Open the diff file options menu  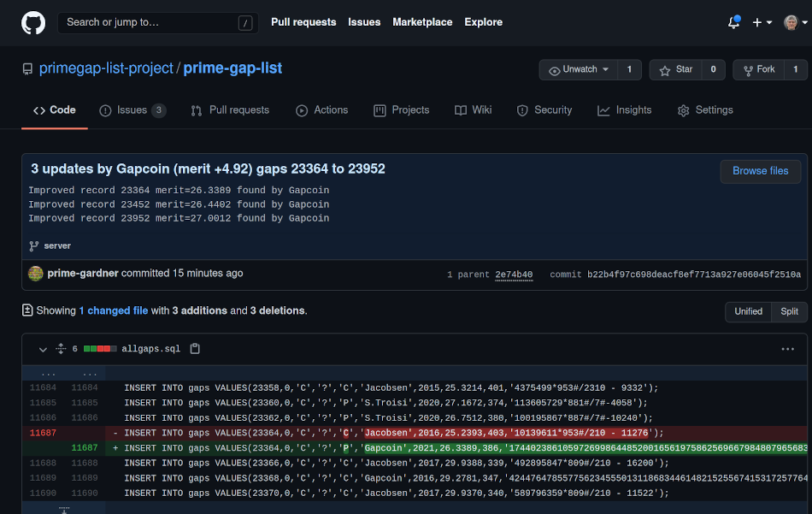788,349
